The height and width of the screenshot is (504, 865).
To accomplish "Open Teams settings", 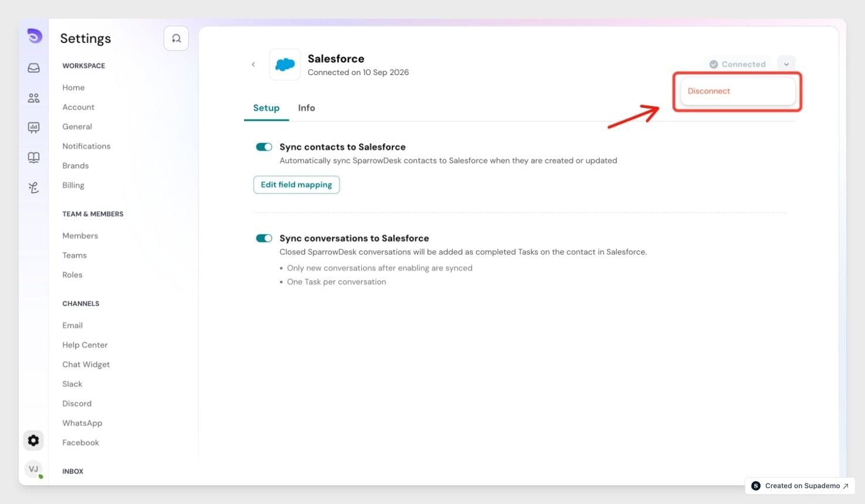I will pos(74,256).
